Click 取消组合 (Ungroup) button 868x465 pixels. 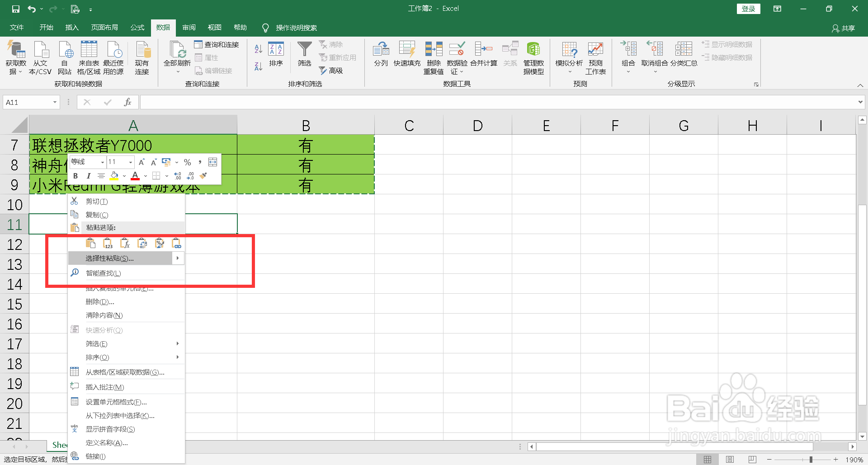click(x=655, y=58)
